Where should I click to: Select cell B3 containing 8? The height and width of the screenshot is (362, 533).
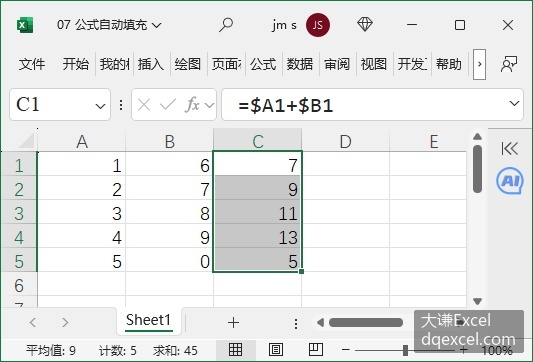coord(170,213)
